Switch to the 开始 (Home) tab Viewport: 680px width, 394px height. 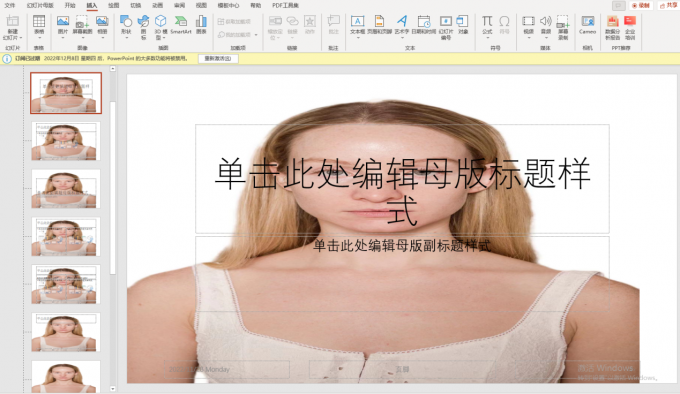[x=70, y=6]
